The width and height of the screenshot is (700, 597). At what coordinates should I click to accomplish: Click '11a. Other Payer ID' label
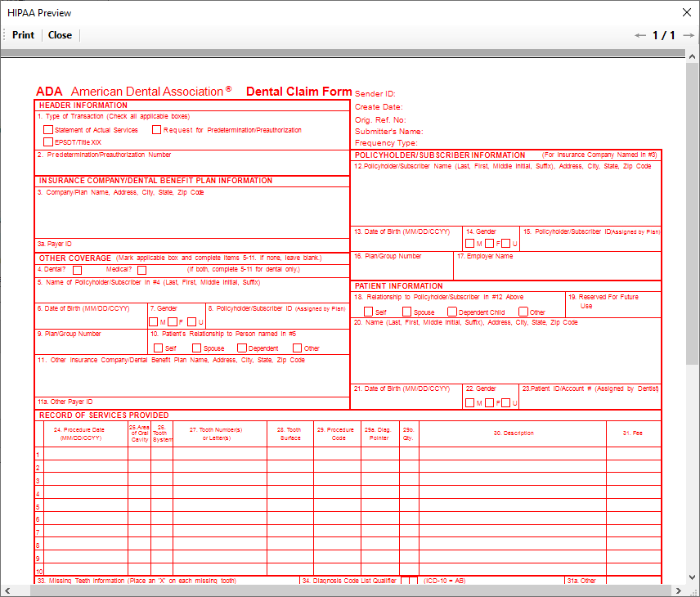point(65,402)
